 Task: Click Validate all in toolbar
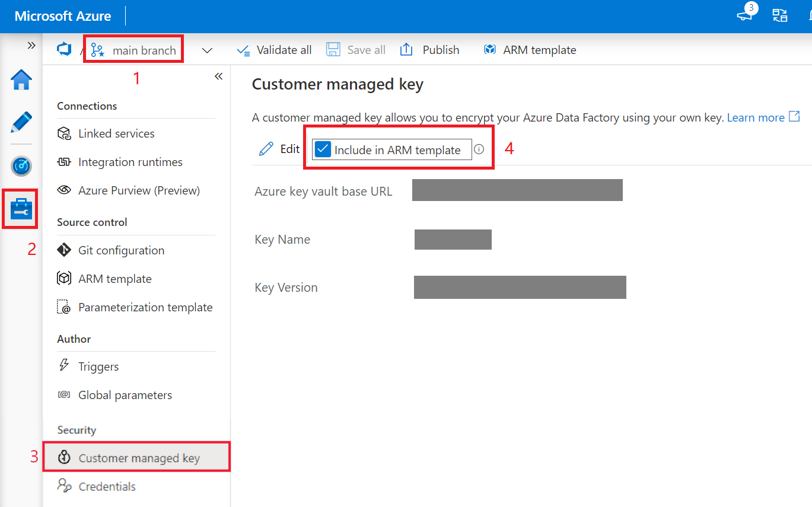coord(275,50)
